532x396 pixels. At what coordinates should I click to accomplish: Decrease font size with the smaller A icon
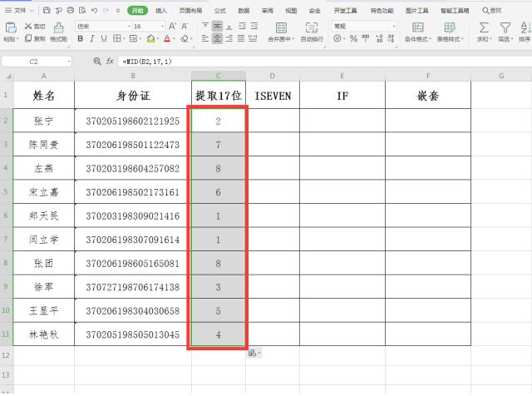tap(185, 26)
